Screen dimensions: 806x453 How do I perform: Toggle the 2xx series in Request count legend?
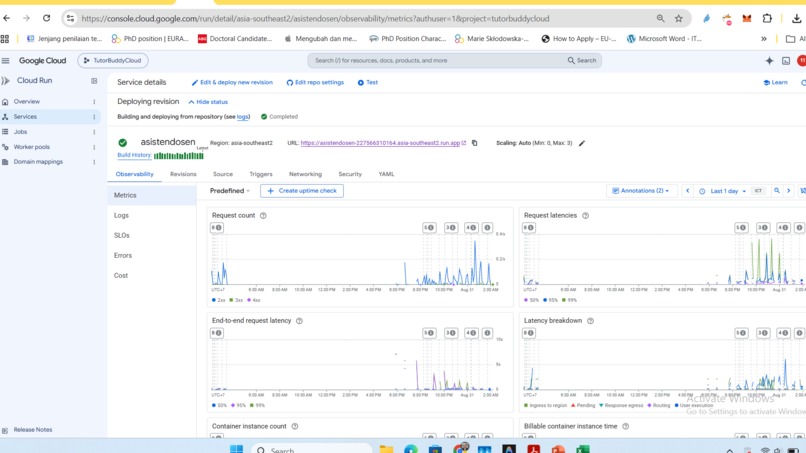218,300
